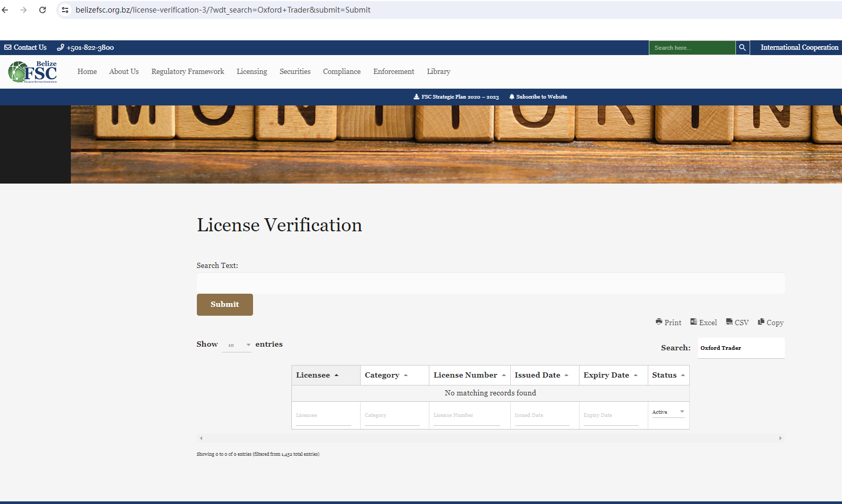Click the Belize FSC logo

click(33, 72)
